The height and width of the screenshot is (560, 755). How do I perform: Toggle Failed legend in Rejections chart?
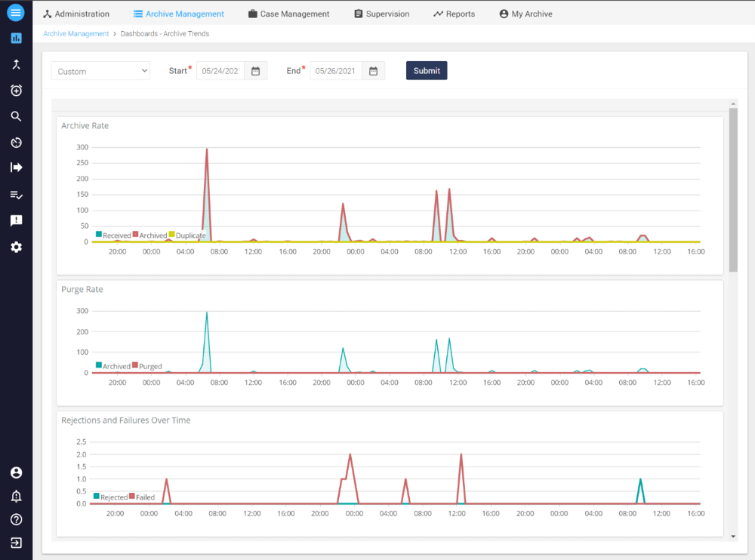pos(142,497)
